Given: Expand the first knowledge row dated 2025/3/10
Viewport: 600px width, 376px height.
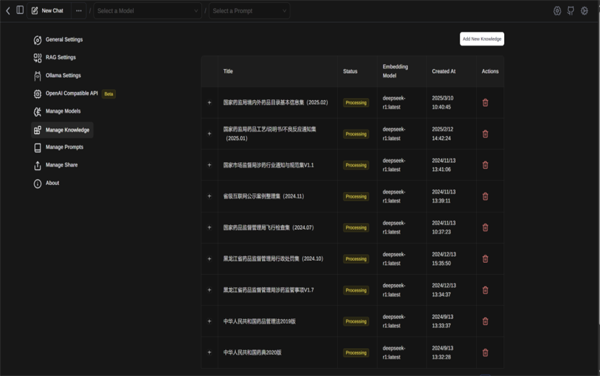Looking at the screenshot, I should point(209,103).
